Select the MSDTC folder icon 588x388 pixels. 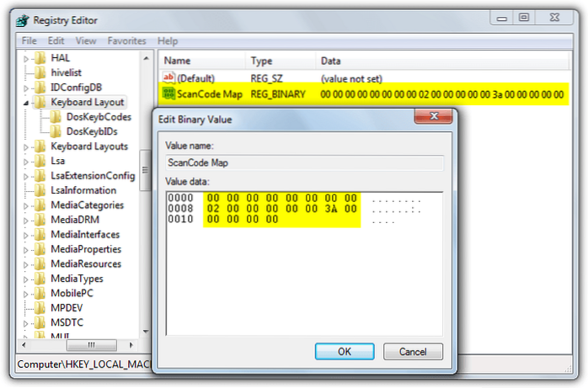point(40,322)
